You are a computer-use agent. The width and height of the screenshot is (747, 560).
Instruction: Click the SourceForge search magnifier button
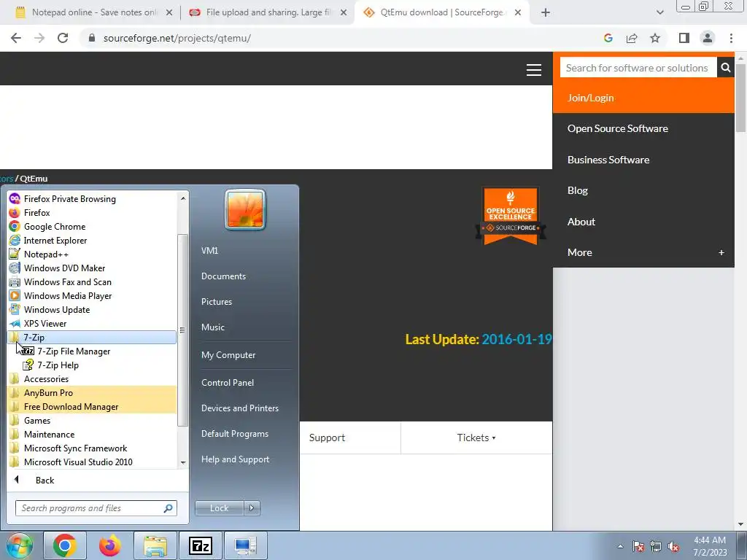[x=726, y=68]
